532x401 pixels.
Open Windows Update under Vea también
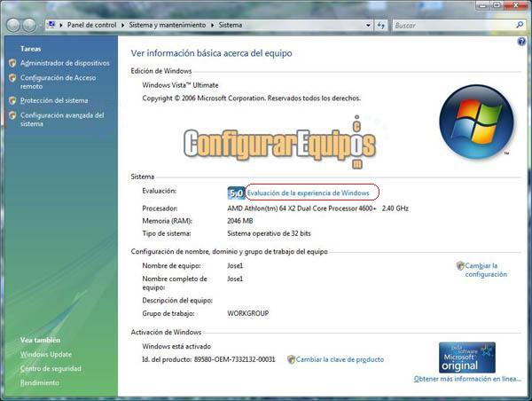point(46,354)
